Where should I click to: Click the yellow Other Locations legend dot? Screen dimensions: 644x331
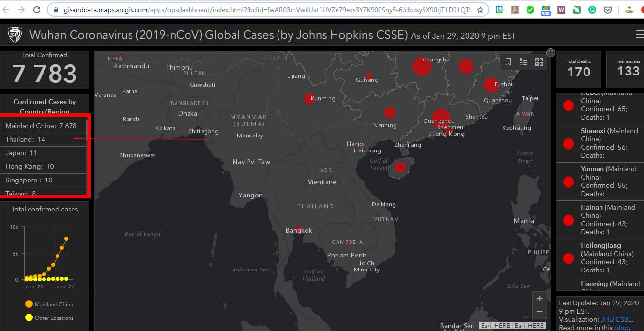point(29,317)
